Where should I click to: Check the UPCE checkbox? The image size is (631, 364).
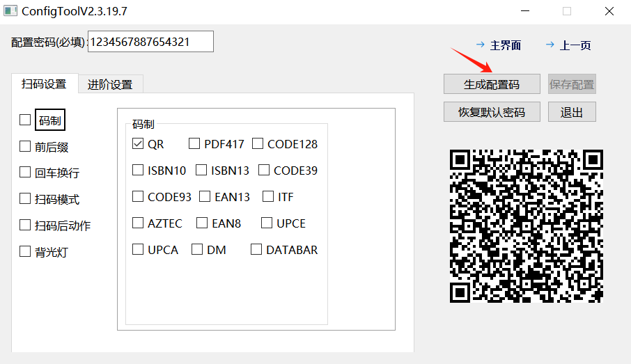[x=267, y=223]
